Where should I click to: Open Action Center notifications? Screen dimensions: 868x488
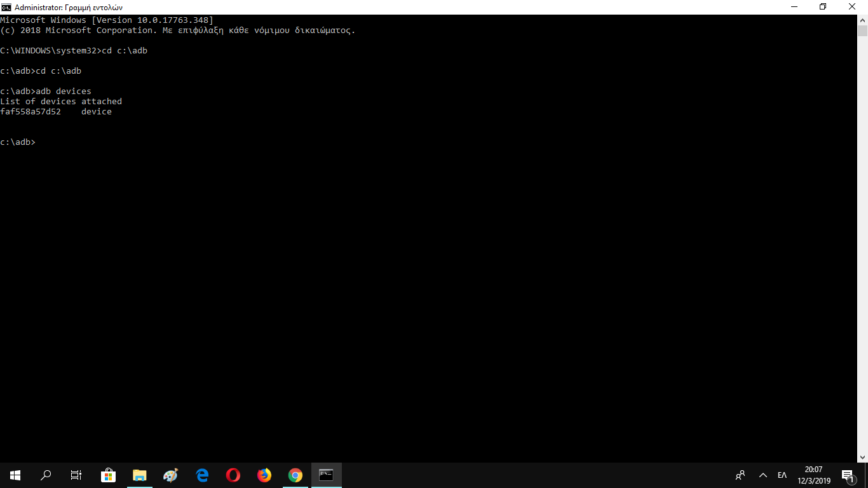pos(847,475)
